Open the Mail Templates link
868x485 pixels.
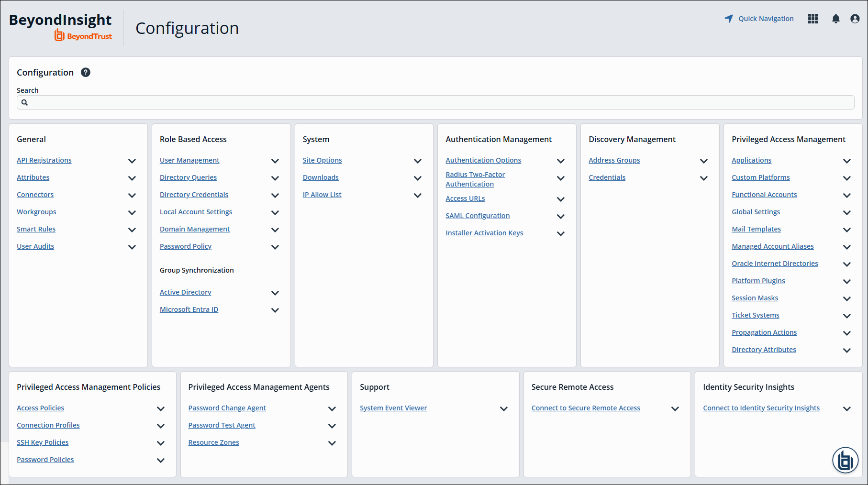[x=756, y=229]
